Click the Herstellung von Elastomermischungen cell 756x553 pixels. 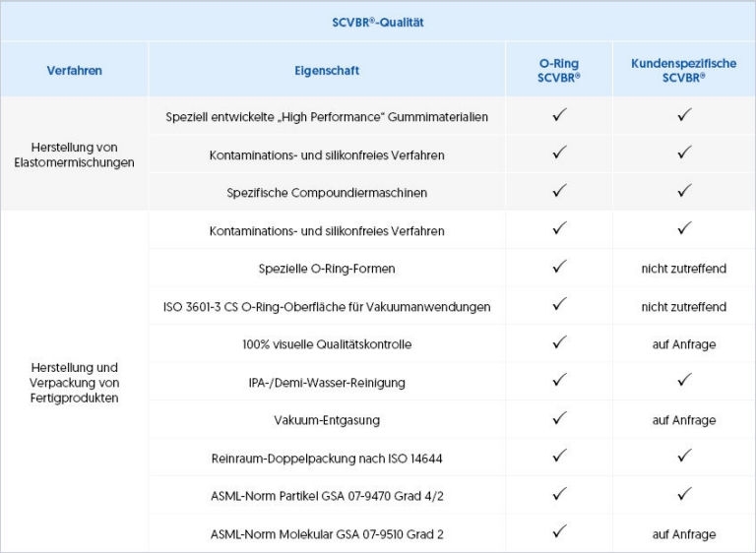coord(75,154)
